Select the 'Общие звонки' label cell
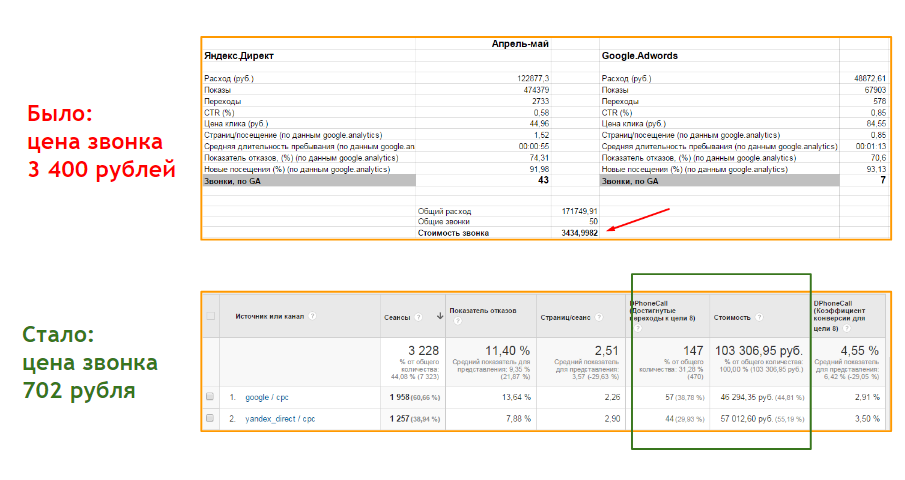The image size is (905, 480). coord(443,222)
